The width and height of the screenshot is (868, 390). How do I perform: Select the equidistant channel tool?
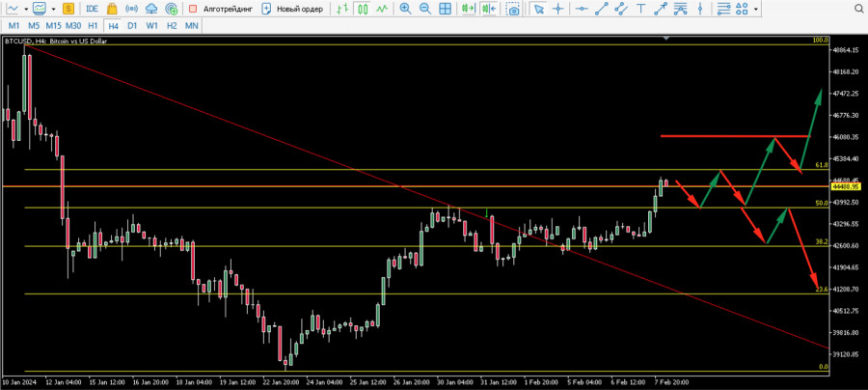tap(621, 9)
